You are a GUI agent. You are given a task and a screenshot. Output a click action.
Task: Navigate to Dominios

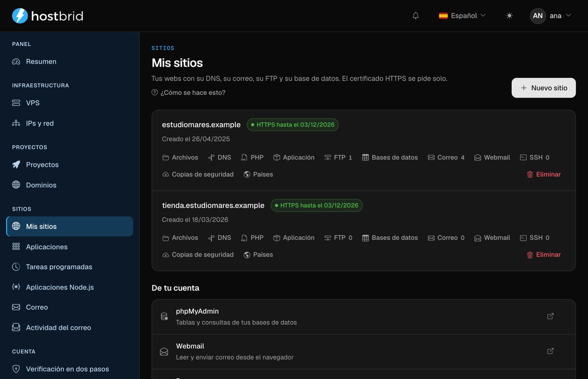[69, 185]
